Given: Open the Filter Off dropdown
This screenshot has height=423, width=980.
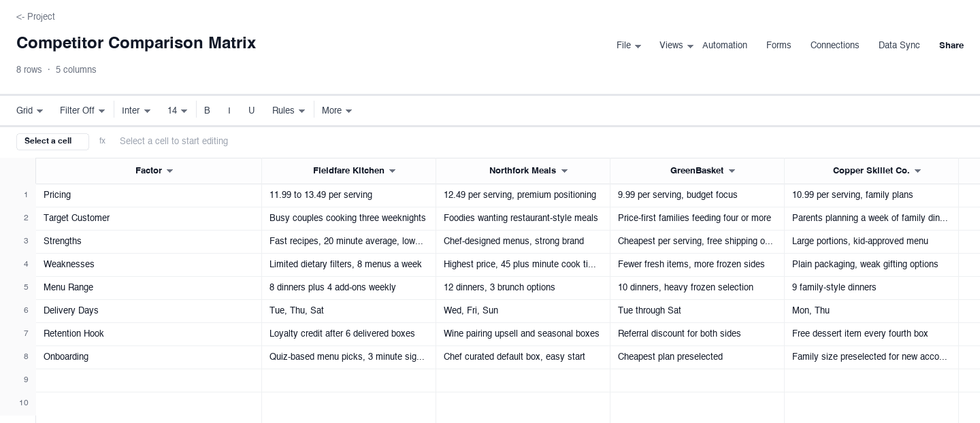Looking at the screenshot, I should (82, 111).
